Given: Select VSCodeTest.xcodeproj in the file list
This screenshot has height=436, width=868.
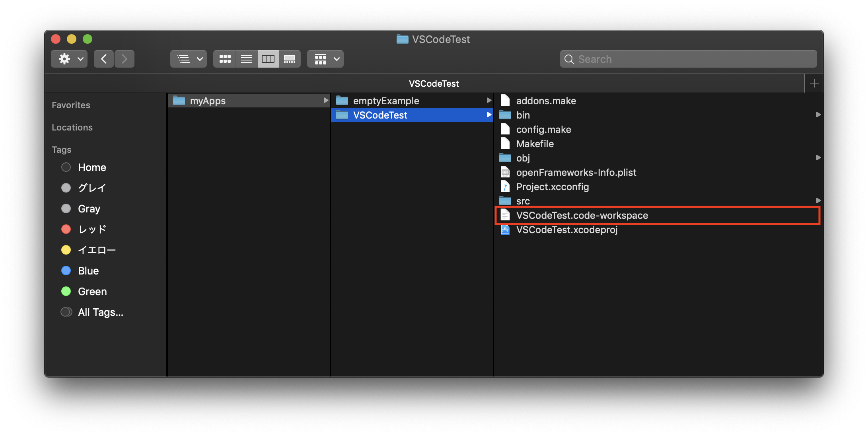Looking at the screenshot, I should point(567,230).
